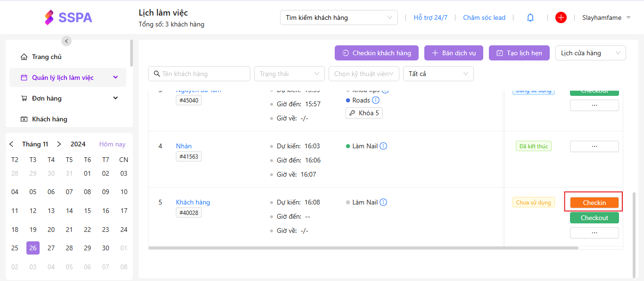Go to next month in the calendar

59,144
